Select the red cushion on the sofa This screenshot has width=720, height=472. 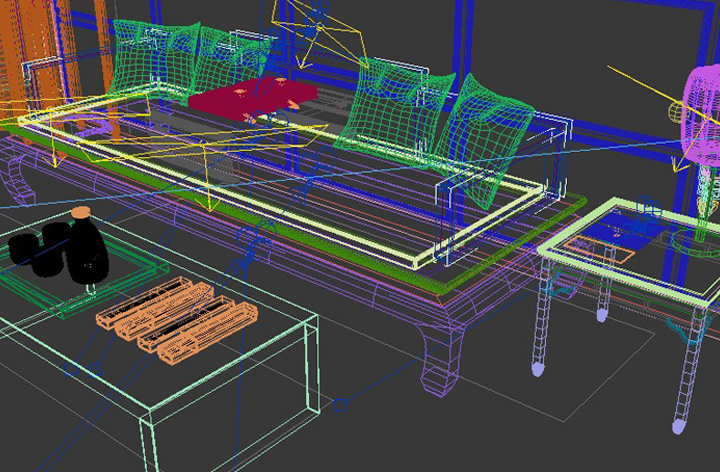(x=253, y=98)
